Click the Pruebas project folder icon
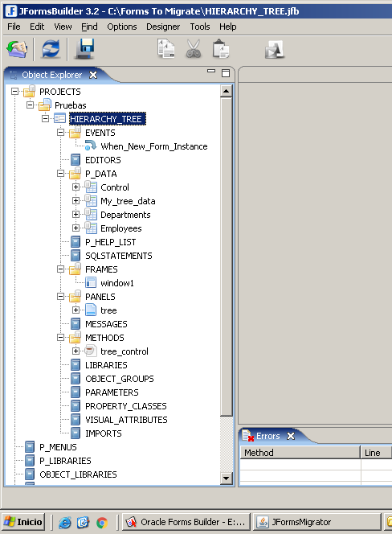Screen dimensions: 392x534 (45, 105)
